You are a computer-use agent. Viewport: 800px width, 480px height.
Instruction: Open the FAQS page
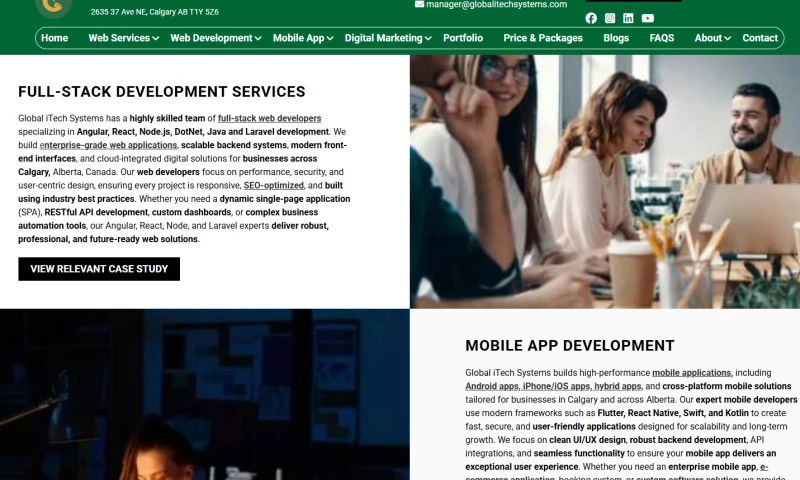point(662,38)
